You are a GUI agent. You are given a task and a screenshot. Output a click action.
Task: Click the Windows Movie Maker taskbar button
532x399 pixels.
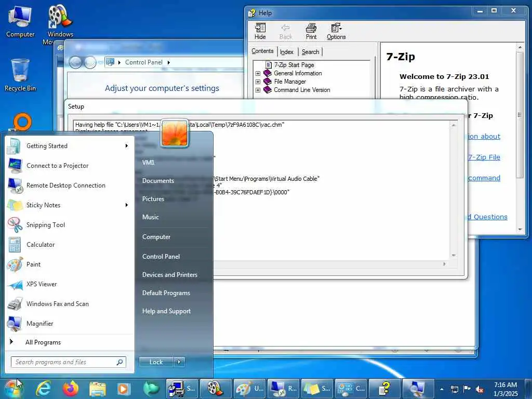click(x=216, y=389)
